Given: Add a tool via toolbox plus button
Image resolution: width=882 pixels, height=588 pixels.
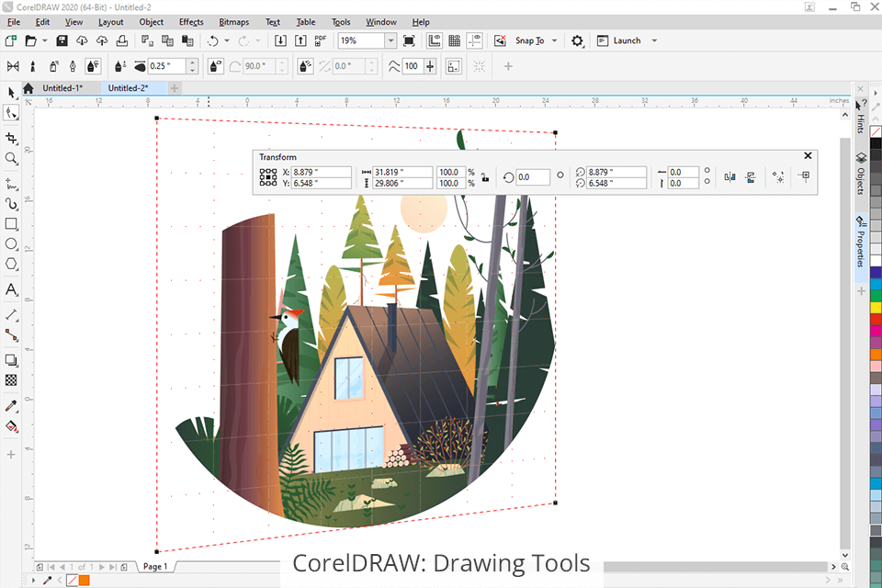Looking at the screenshot, I should [x=11, y=455].
